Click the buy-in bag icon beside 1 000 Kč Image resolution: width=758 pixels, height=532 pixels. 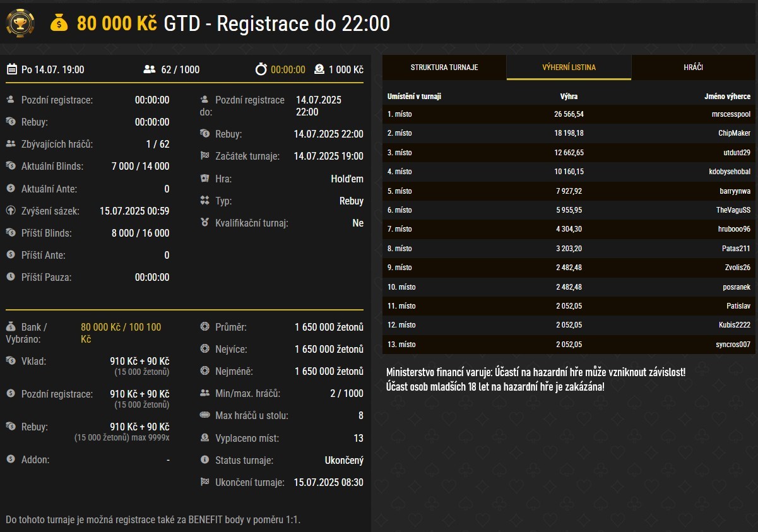(319, 69)
